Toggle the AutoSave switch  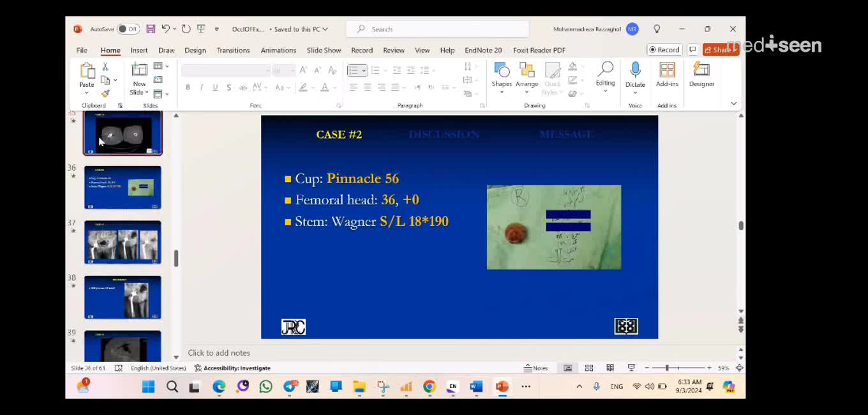tap(128, 29)
